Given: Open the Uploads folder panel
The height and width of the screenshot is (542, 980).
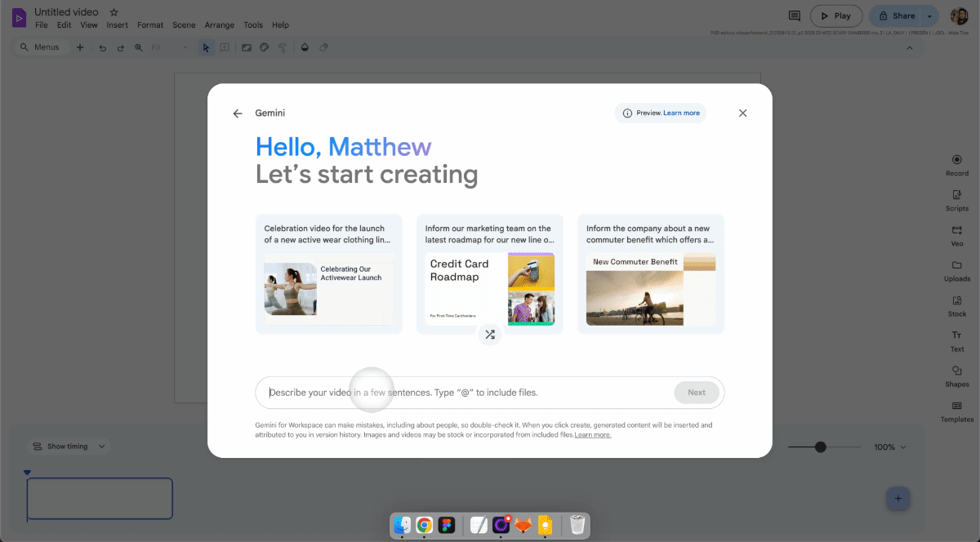Looking at the screenshot, I should pos(957,270).
